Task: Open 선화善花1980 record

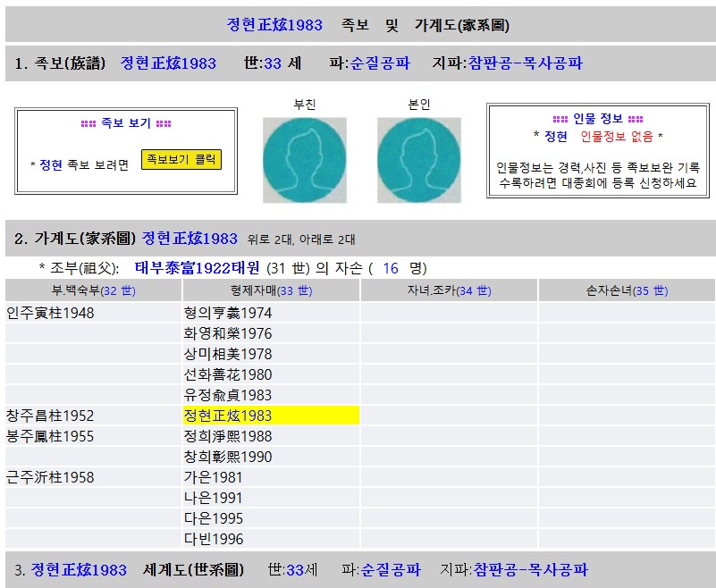Action: pyautogui.click(x=227, y=374)
